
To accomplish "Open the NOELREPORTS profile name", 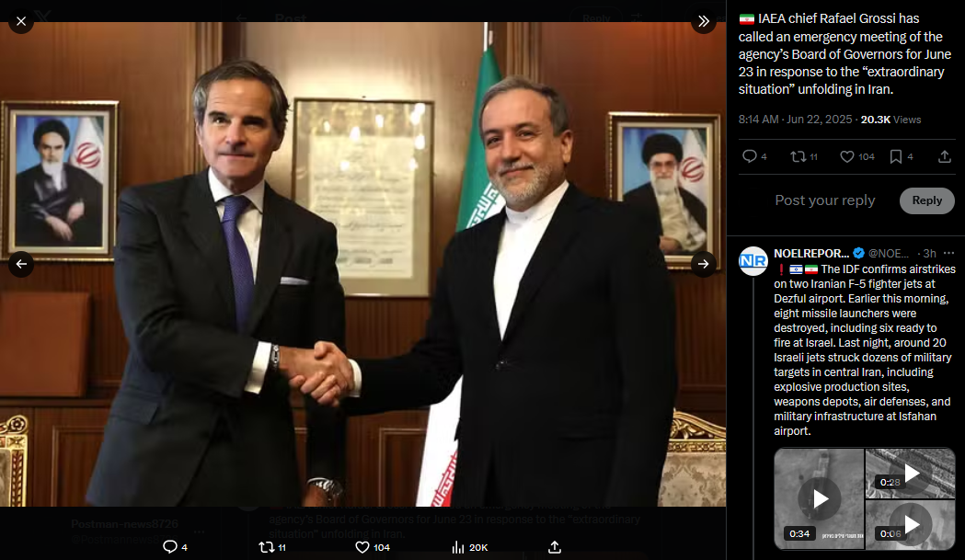I will tap(811, 253).
